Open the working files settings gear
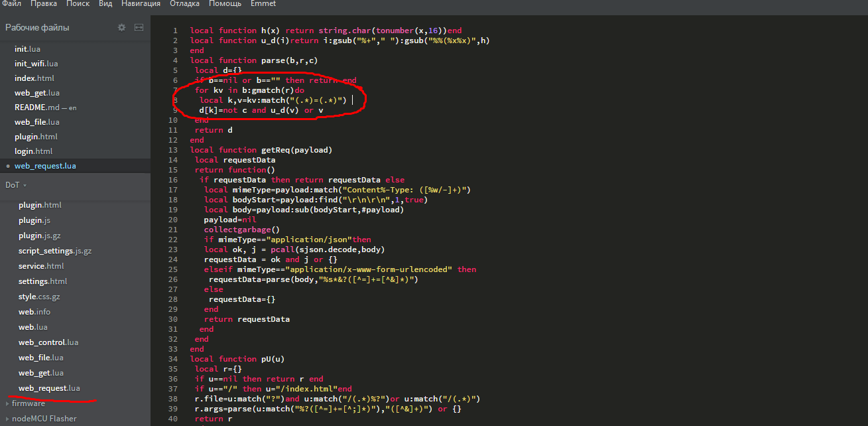 (121, 27)
